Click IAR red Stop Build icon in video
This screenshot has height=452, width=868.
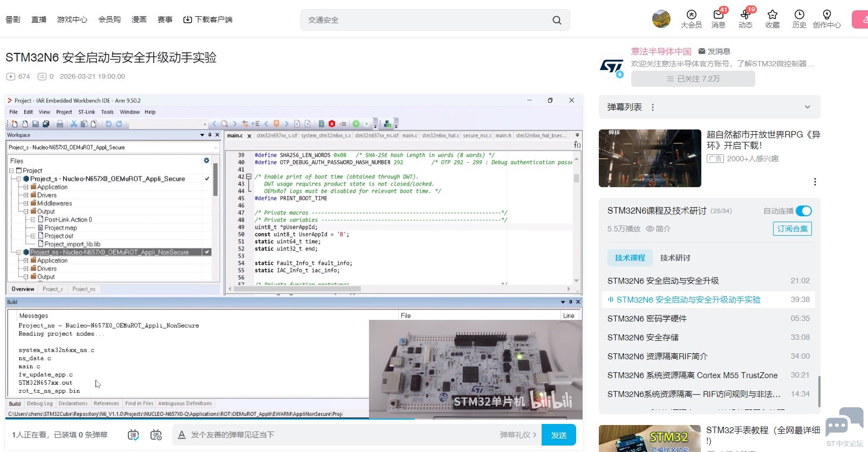click(x=332, y=124)
